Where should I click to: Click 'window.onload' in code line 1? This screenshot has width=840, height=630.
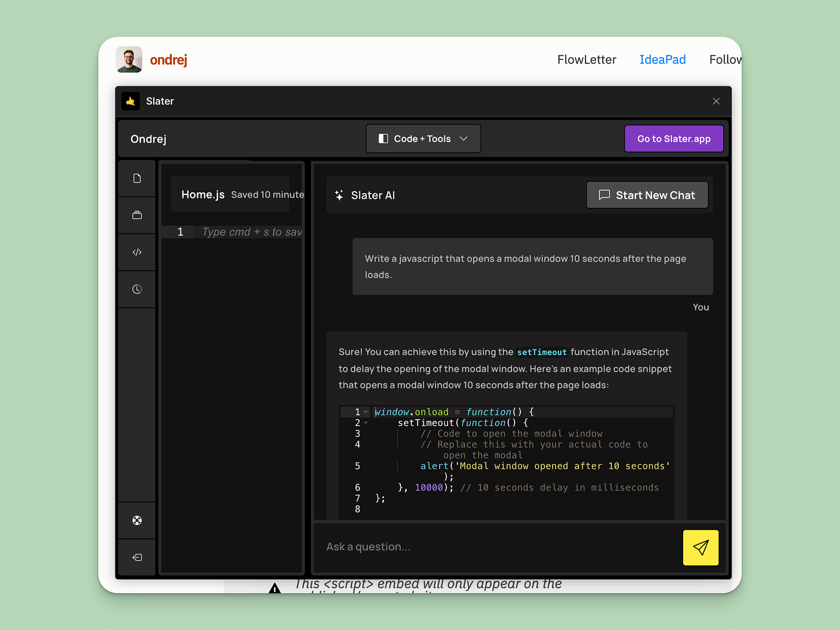pyautogui.click(x=411, y=412)
